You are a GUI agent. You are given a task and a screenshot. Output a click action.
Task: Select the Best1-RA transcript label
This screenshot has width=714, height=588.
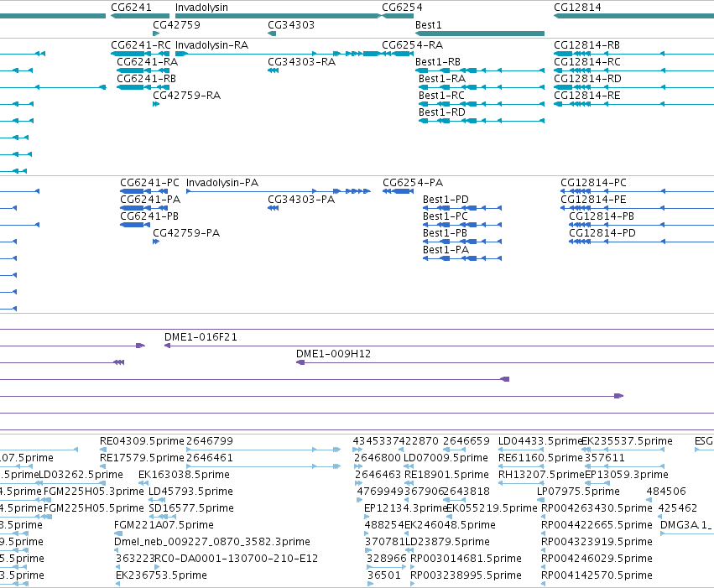point(442,79)
